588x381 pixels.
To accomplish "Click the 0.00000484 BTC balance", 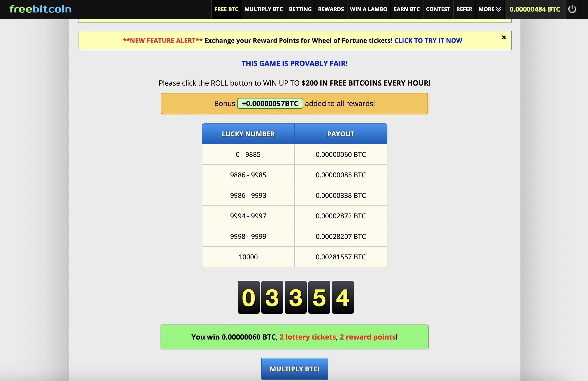I will pyautogui.click(x=535, y=9).
